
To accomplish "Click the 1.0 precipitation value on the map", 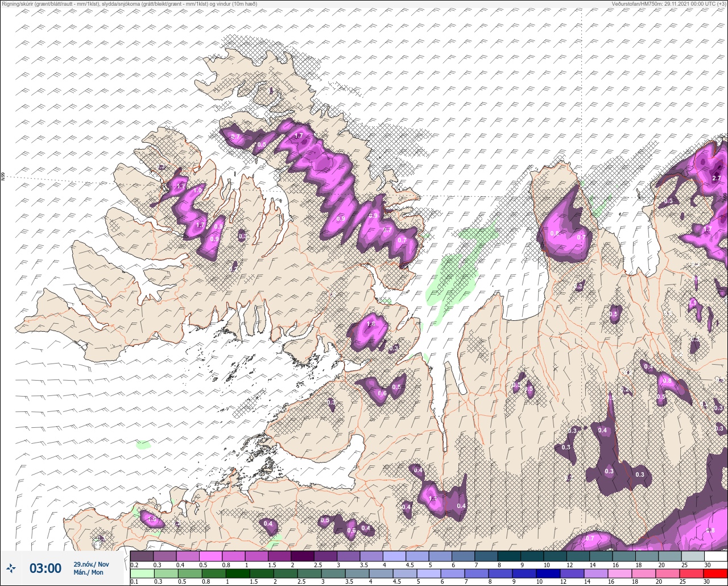I will tap(198, 191).
